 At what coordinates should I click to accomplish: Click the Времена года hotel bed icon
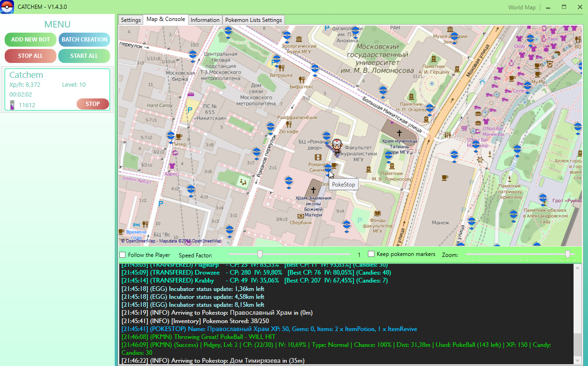137,224
